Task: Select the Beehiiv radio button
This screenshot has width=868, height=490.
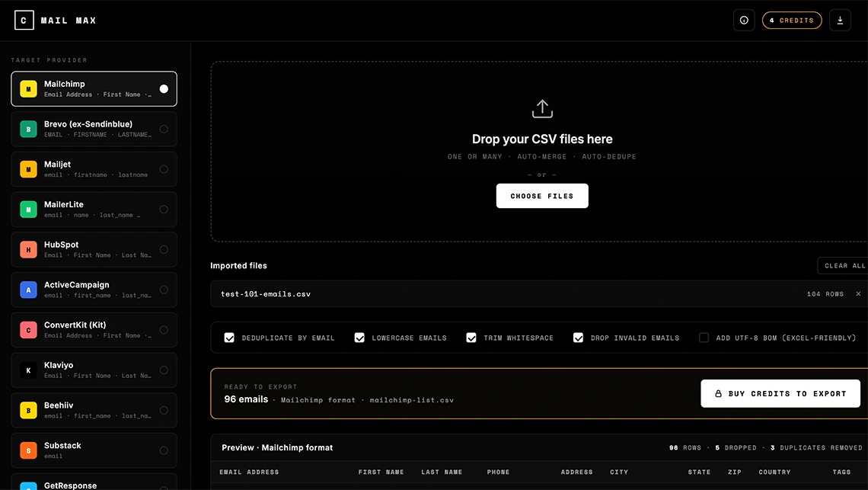Action: [164, 410]
